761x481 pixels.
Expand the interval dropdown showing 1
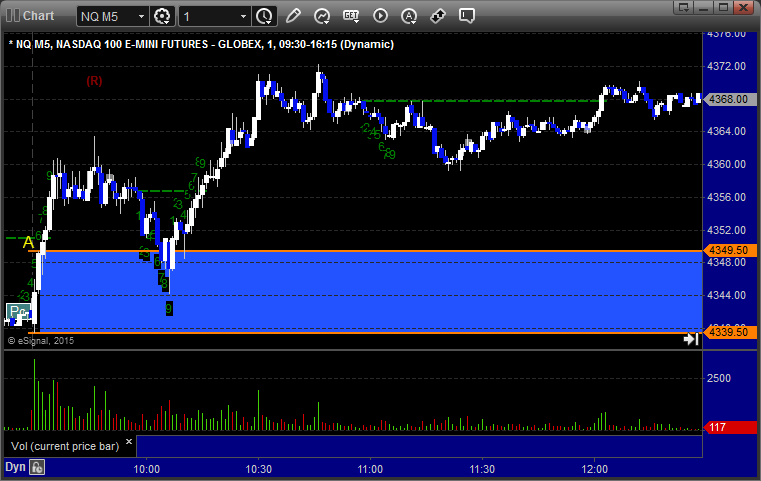243,17
